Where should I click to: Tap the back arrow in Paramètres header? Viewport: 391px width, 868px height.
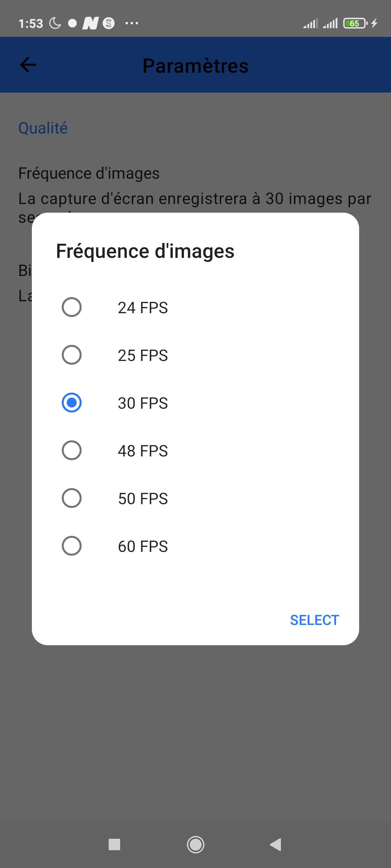coord(28,65)
